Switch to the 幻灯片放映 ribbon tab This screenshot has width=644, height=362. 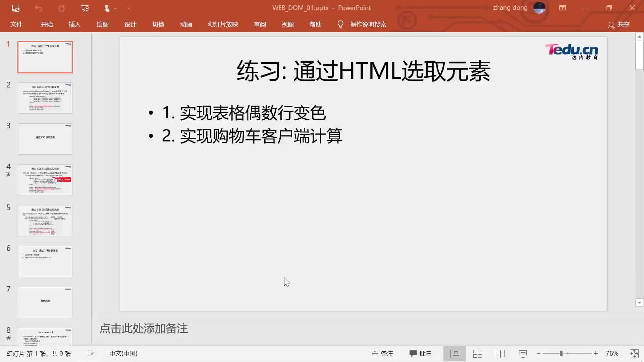[223, 24]
